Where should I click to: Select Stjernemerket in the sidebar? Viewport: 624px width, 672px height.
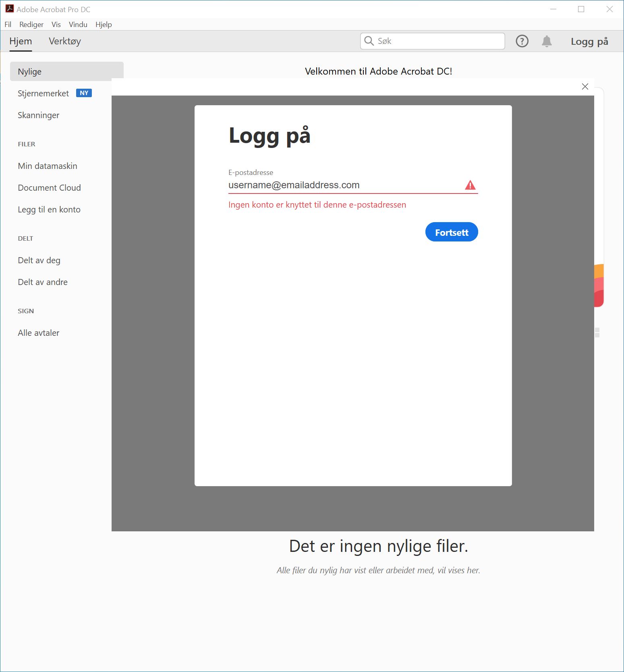point(43,94)
